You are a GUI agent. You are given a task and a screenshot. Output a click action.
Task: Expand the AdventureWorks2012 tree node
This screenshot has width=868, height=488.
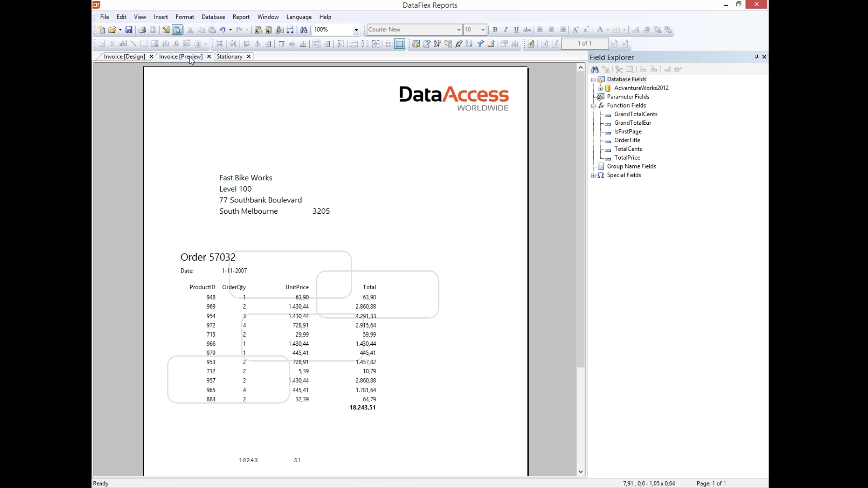click(601, 88)
